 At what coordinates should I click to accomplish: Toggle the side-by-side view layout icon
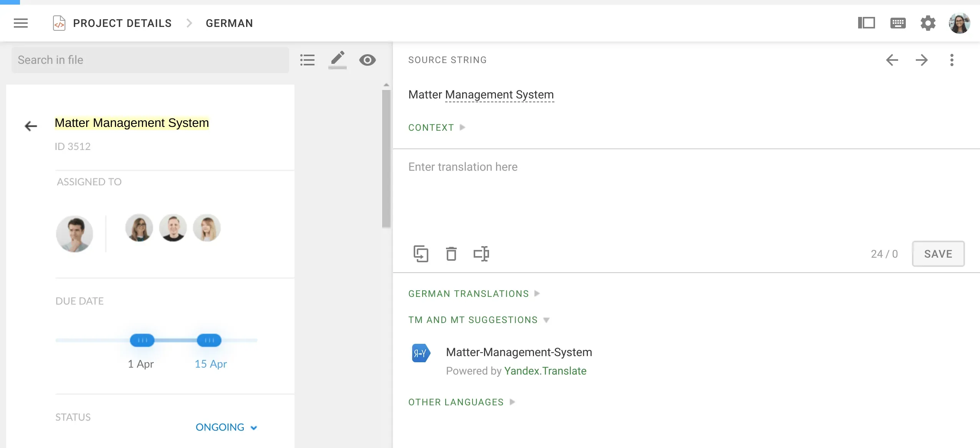click(x=867, y=23)
